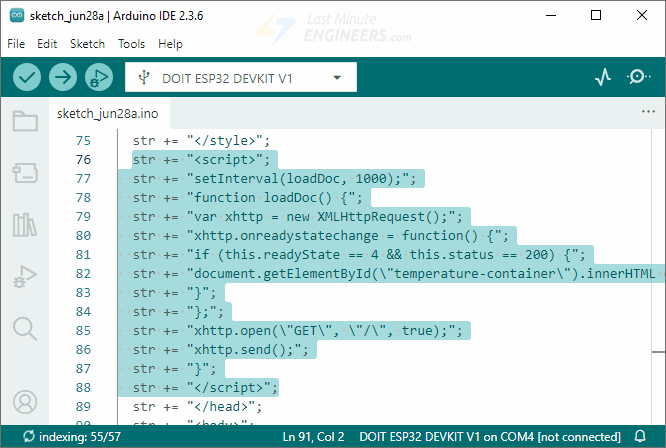
Task: Open the editor tab more options ellipsis
Action: [648, 112]
